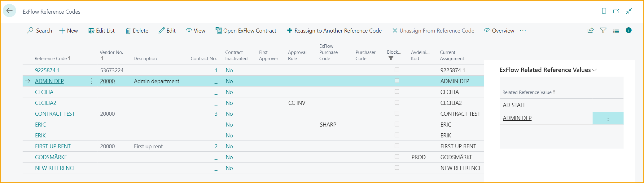
Task: Open row options for ADMIN DEP
Action: [92, 81]
